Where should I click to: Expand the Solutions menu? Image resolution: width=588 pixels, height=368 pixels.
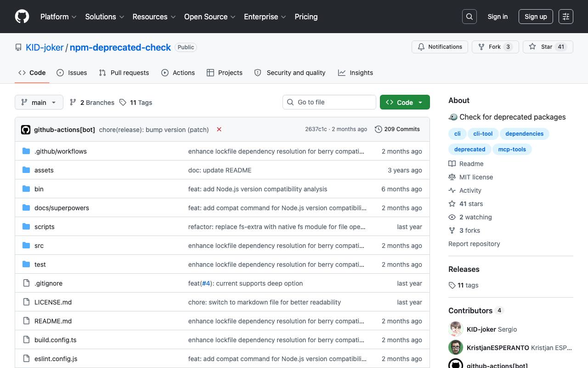coord(105,17)
